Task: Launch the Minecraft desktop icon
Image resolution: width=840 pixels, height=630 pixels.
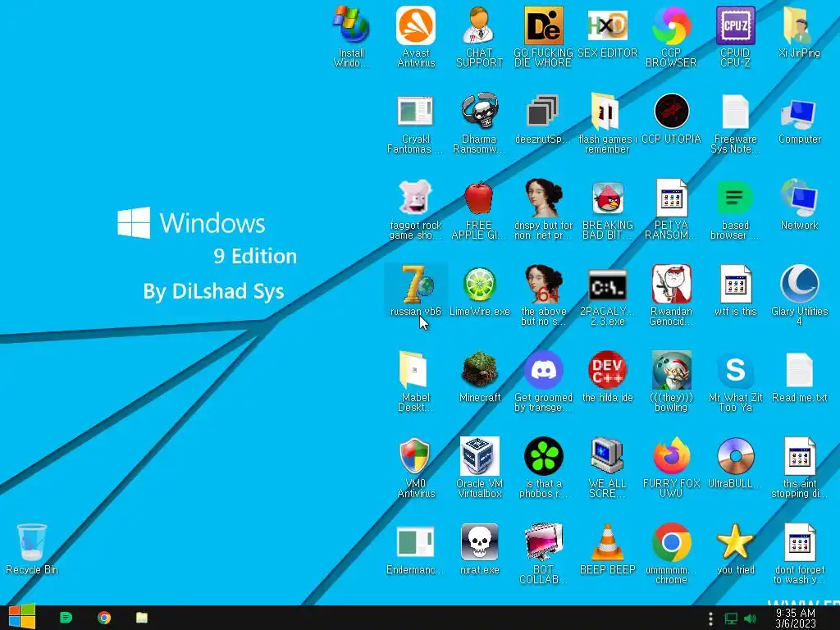Action: coord(479,377)
